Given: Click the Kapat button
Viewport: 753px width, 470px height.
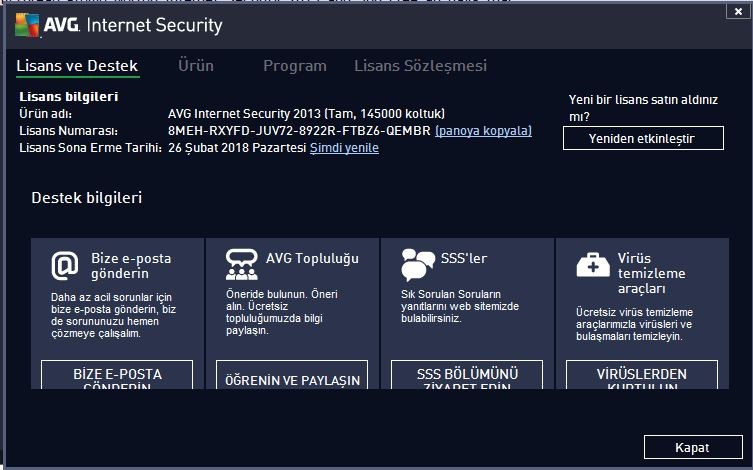Looking at the screenshot, I should 693,447.
